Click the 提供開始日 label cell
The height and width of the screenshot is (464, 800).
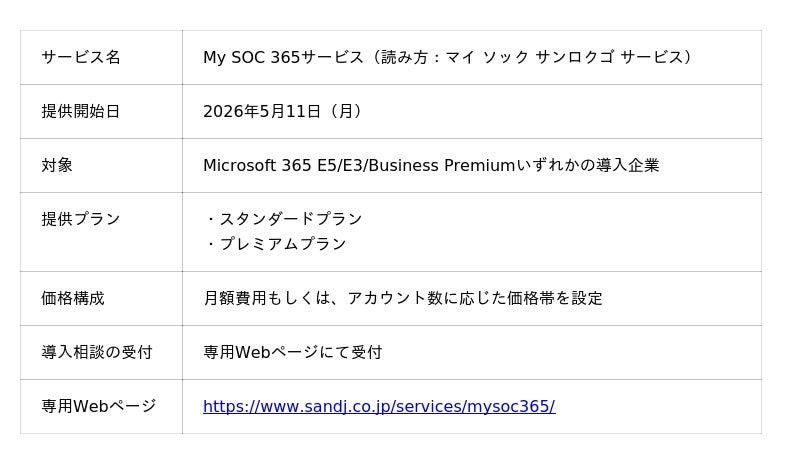click(x=81, y=111)
